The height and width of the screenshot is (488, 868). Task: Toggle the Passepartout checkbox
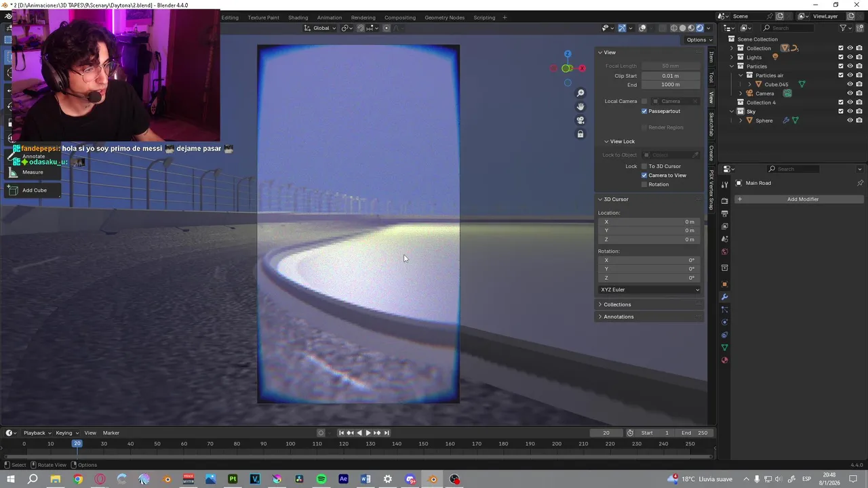[644, 111]
